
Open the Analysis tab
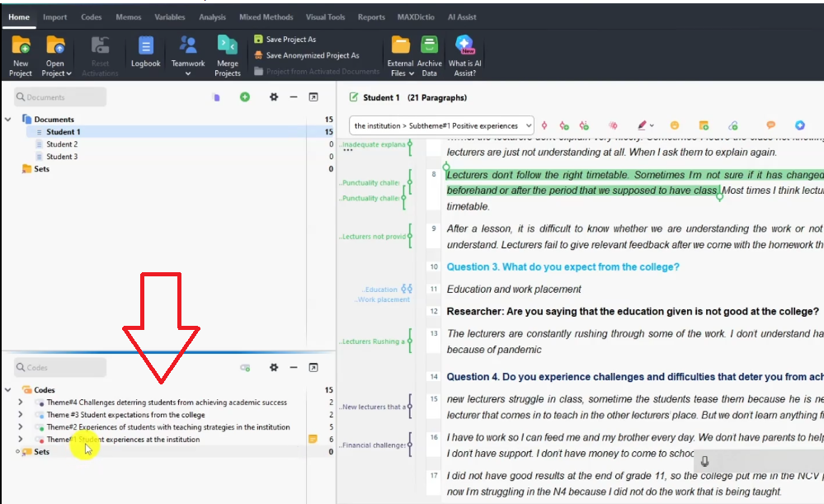[x=212, y=16]
